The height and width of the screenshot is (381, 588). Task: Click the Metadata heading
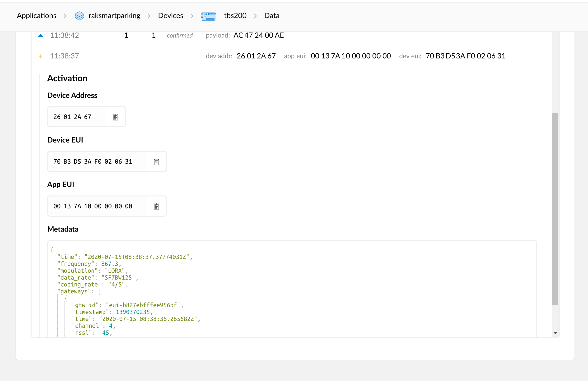tap(63, 229)
